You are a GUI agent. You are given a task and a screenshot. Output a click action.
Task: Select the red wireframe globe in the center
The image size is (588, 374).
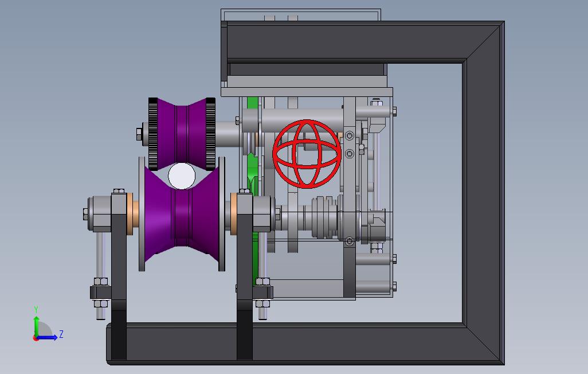pos(307,154)
